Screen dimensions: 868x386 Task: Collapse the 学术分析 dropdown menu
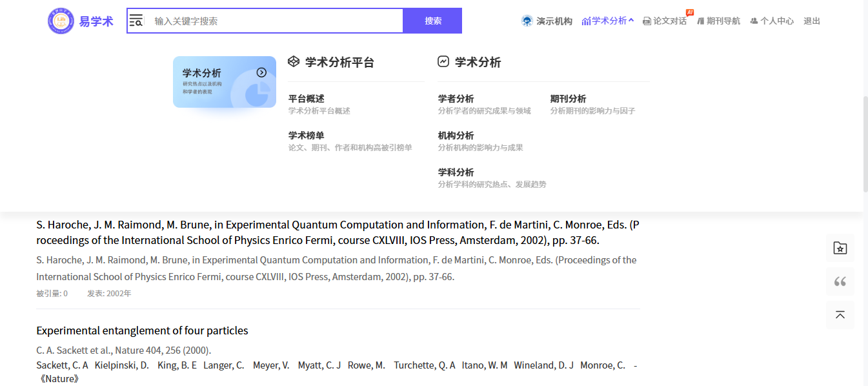click(608, 21)
